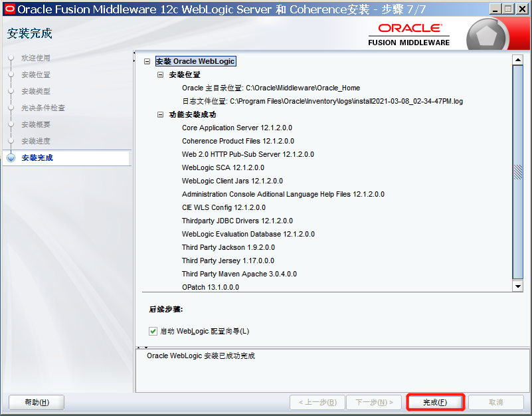The height and width of the screenshot is (416, 532).
Task: Select the 欢迎使用 step in the sidebar
Action: [36, 58]
